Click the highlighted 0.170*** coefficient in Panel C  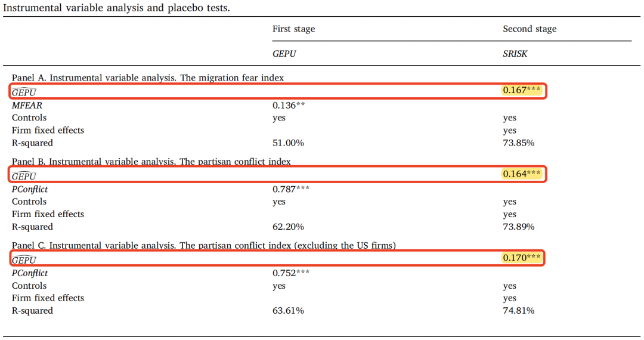coord(522,258)
